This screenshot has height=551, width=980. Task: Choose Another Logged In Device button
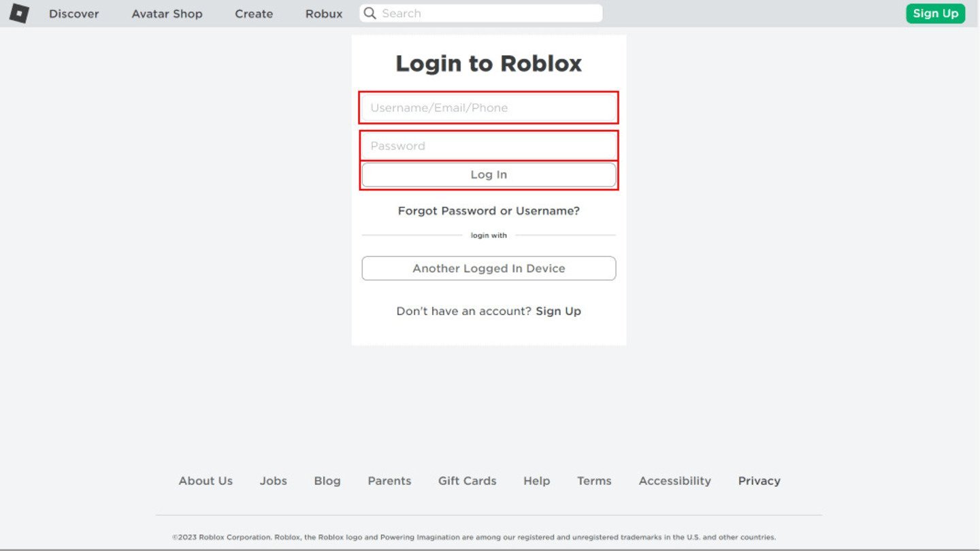pos(489,268)
